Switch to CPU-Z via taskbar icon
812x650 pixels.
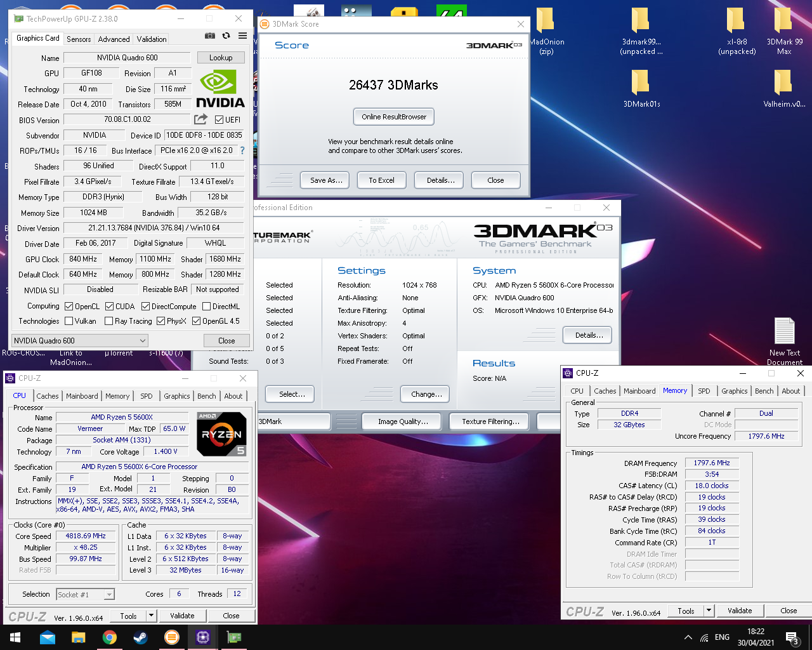click(x=202, y=637)
